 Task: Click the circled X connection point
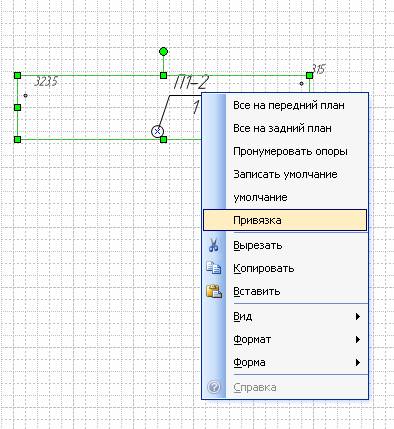157,131
